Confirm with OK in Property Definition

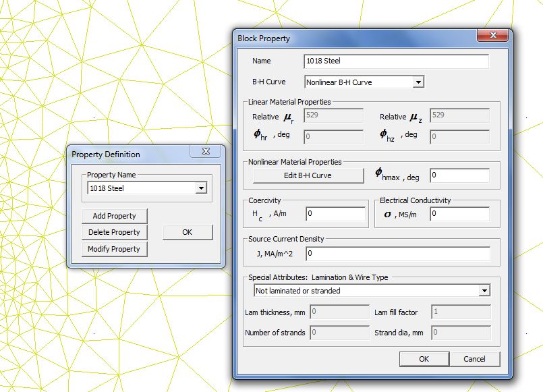coord(188,232)
